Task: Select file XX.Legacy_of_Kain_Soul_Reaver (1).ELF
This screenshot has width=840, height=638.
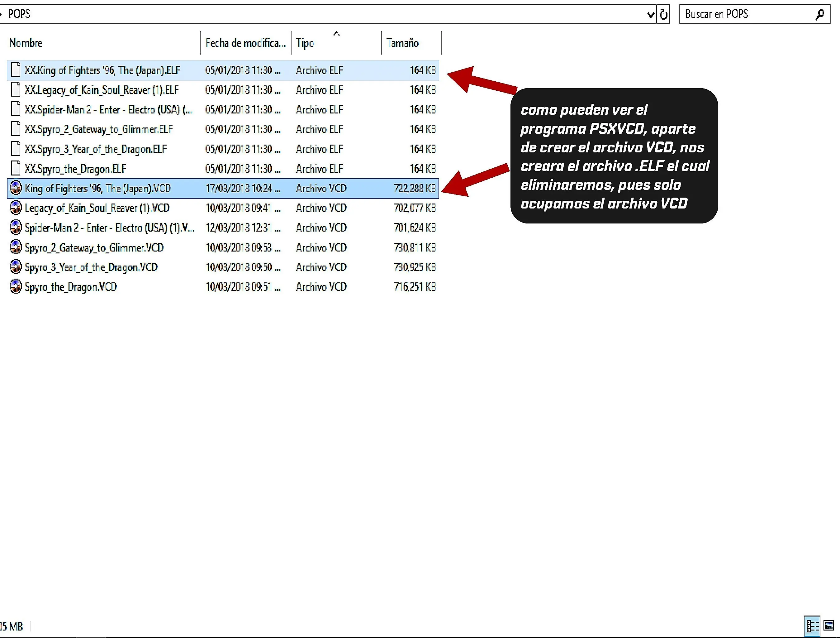Action: pos(223,90)
